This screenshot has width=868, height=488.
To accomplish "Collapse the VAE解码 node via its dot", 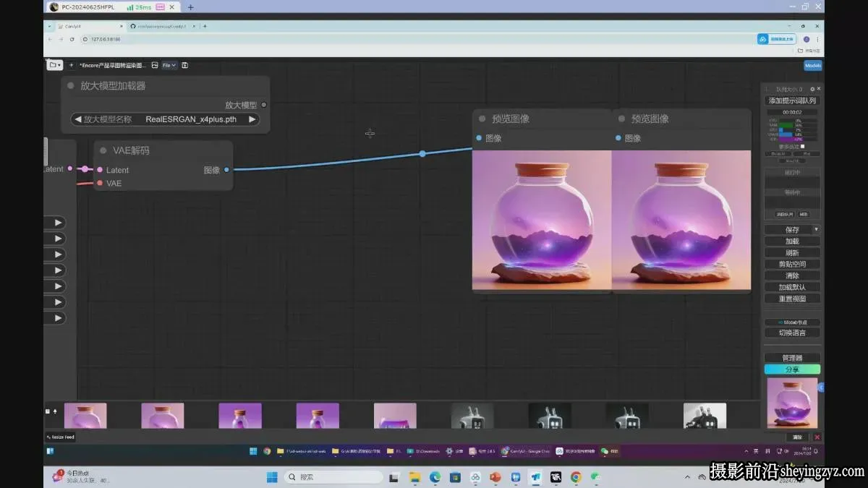I will (x=103, y=150).
